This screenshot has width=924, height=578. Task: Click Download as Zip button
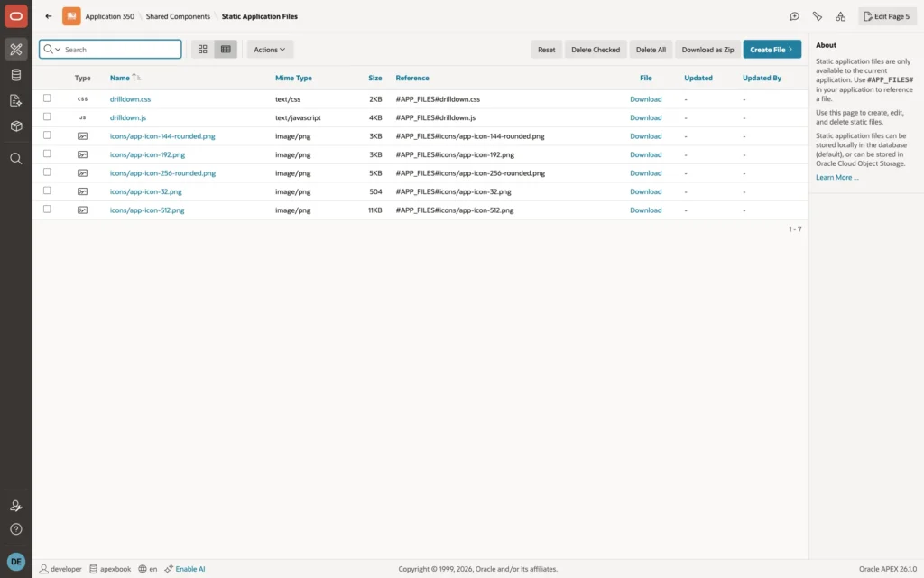pyautogui.click(x=707, y=50)
